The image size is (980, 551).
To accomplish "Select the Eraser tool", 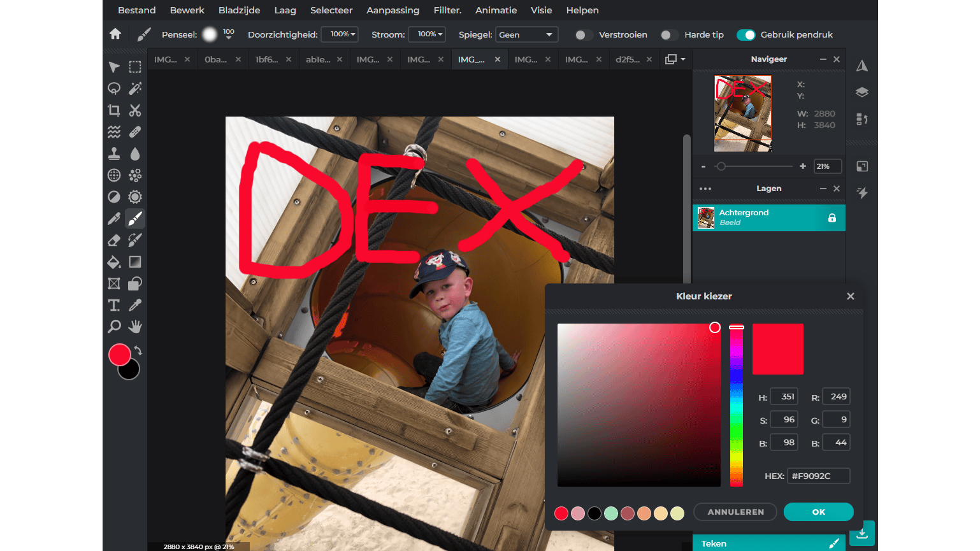I will (114, 240).
